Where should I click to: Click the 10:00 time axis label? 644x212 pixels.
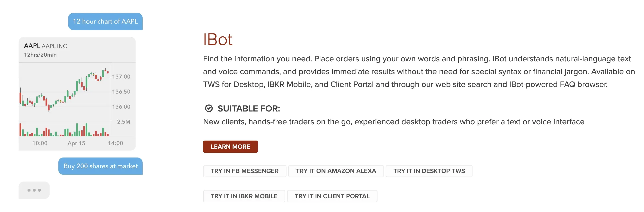pos(40,143)
